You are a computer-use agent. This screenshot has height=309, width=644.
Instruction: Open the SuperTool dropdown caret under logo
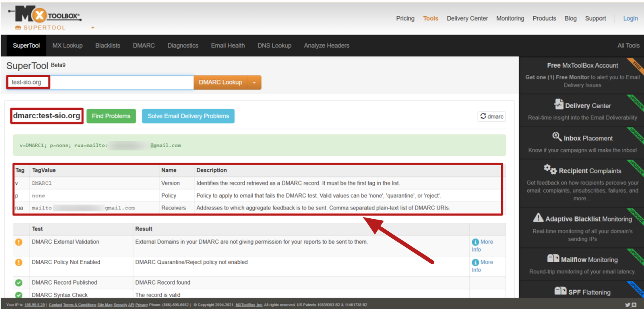(93, 28)
